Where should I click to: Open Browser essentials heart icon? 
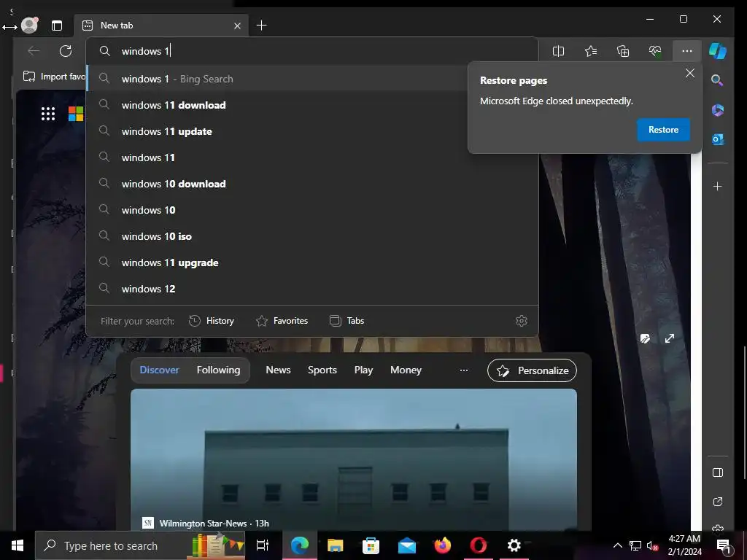pos(655,51)
